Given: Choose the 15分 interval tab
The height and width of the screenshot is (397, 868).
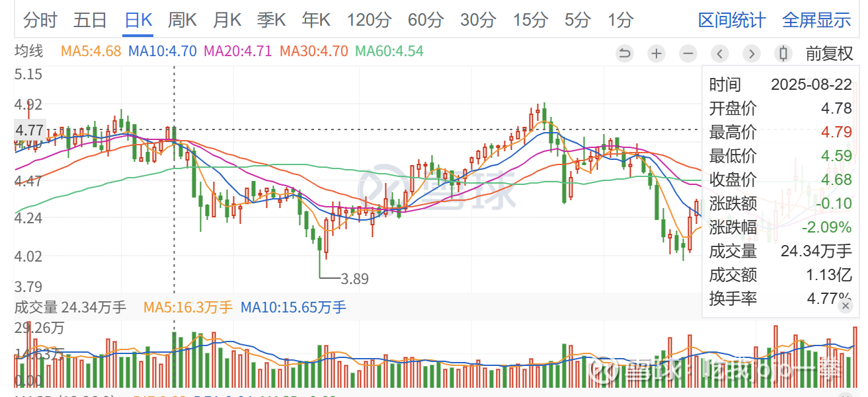Looking at the screenshot, I should (x=530, y=20).
